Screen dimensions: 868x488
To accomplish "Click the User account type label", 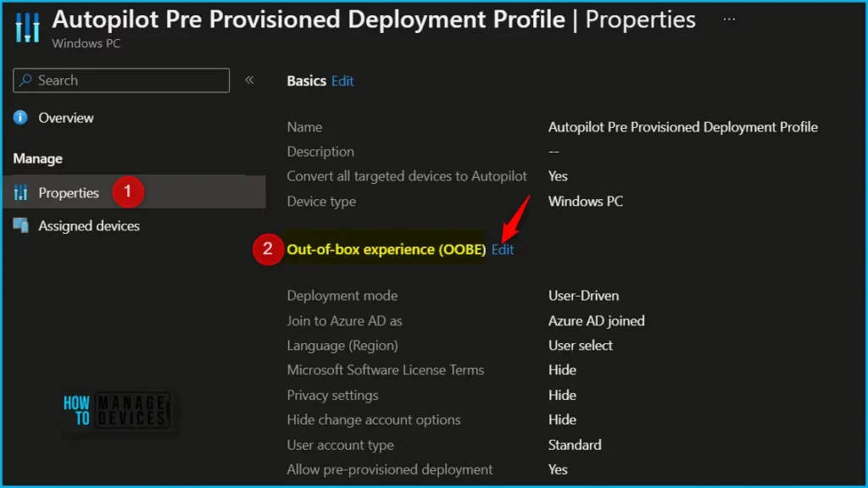I will point(341,445).
